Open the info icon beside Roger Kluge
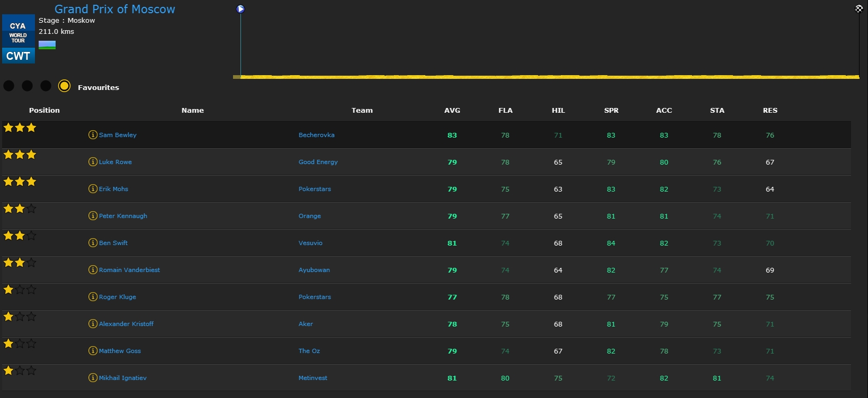Viewport: 868px width, 398px height. [x=93, y=297]
